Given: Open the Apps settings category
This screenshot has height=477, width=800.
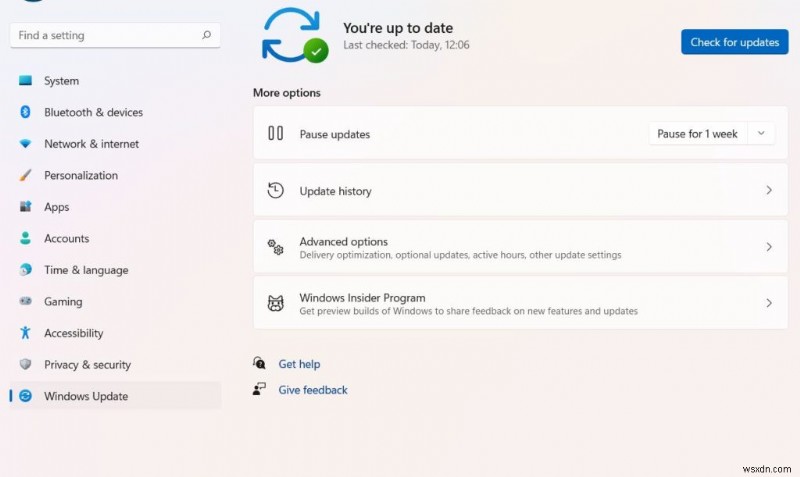Looking at the screenshot, I should click(x=115, y=207).
